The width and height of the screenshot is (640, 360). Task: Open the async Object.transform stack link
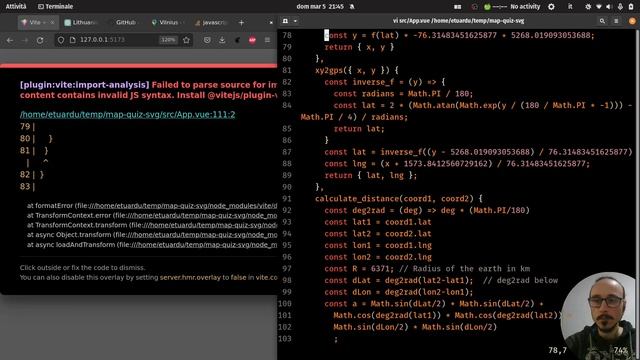point(202,235)
